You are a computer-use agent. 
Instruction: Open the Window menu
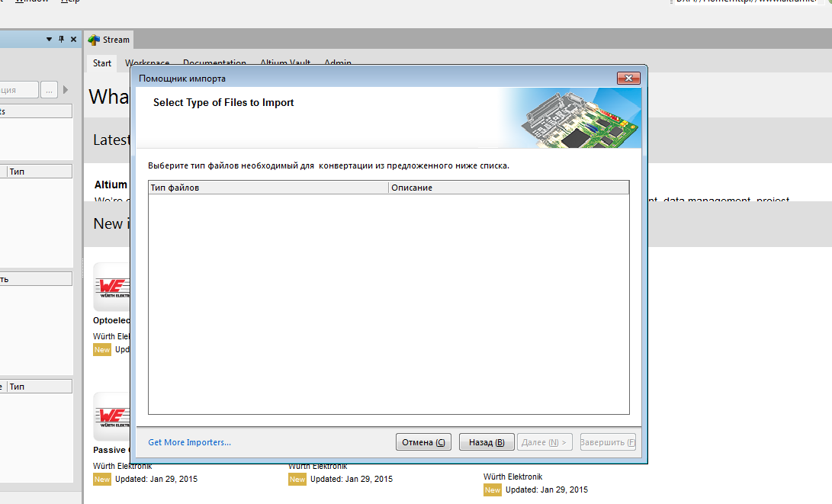30,1
